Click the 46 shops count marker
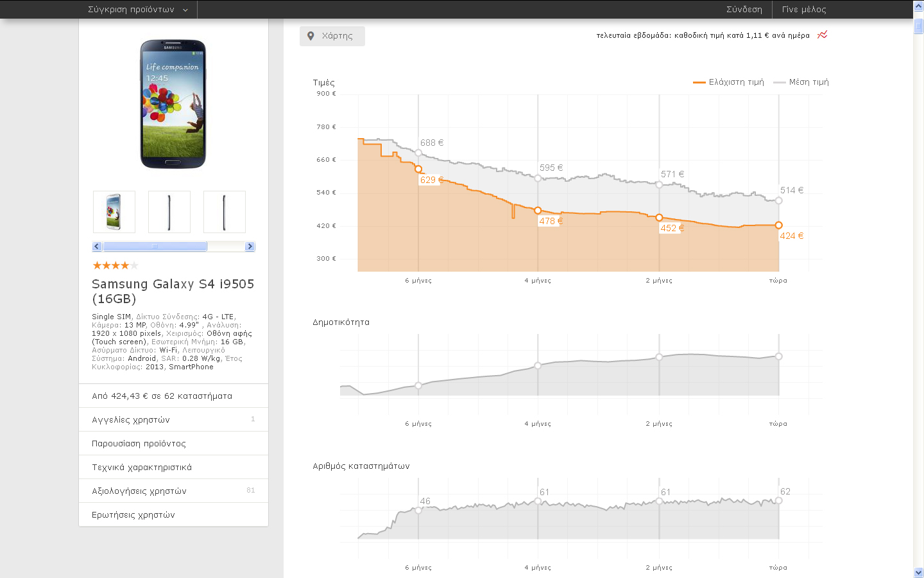This screenshot has width=924, height=578. pyautogui.click(x=418, y=511)
